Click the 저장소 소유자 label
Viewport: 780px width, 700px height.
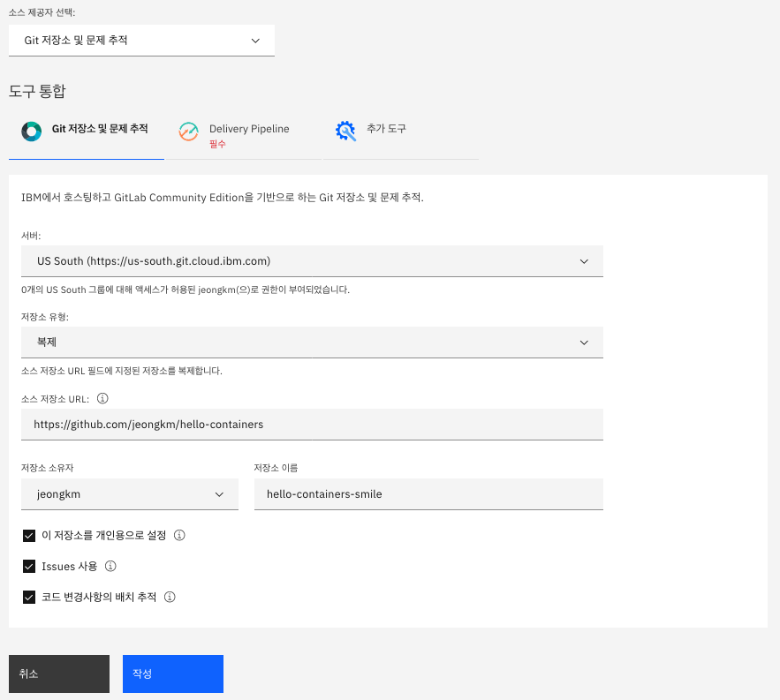click(47, 468)
